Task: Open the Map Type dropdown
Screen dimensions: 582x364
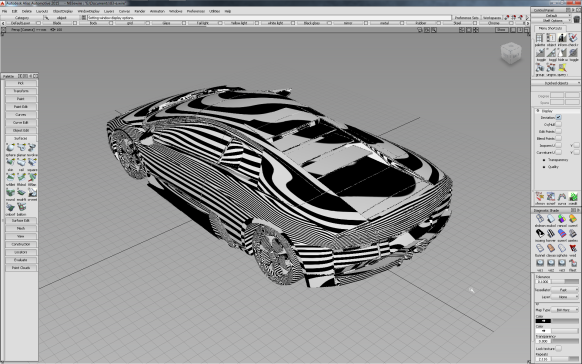Action: pyautogui.click(x=565, y=309)
